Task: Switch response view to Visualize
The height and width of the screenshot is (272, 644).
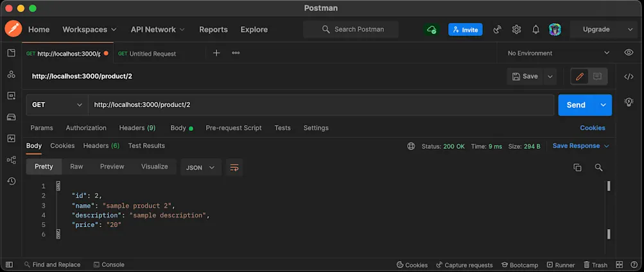Action: click(155, 167)
